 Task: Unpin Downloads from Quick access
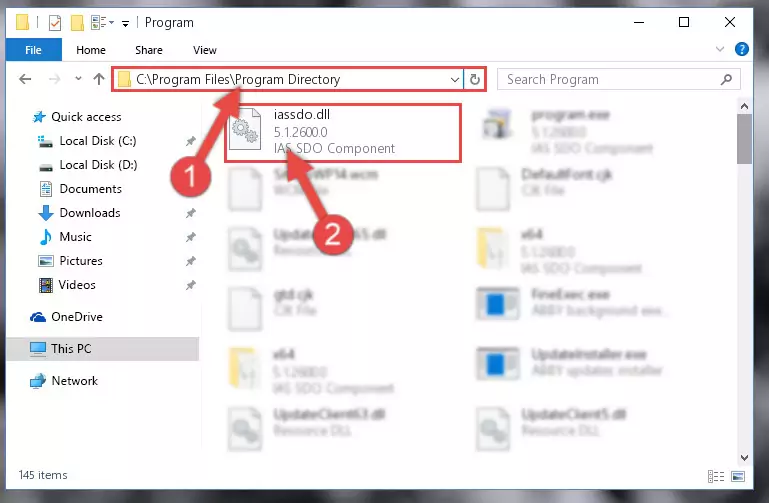(x=190, y=213)
